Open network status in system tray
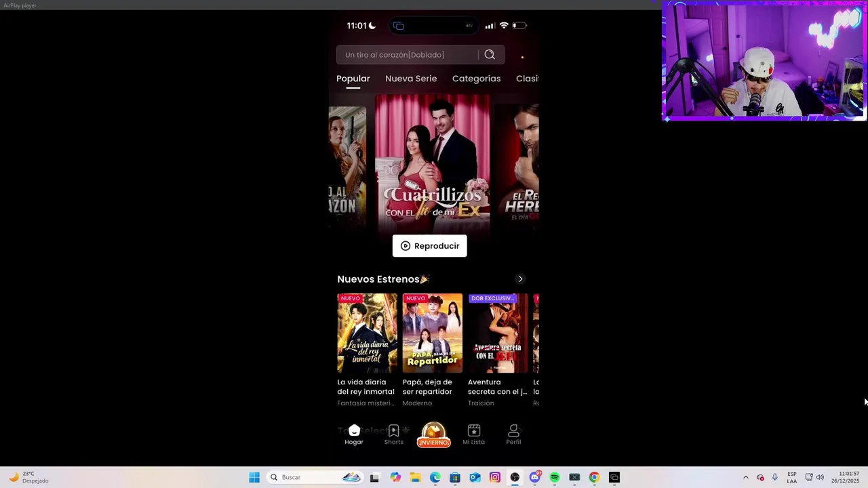Screen dimensions: 868x488 click(x=809, y=477)
